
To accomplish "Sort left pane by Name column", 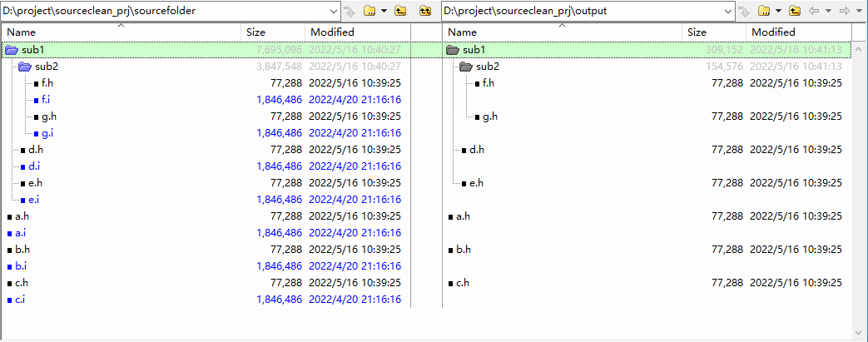I will [x=21, y=32].
